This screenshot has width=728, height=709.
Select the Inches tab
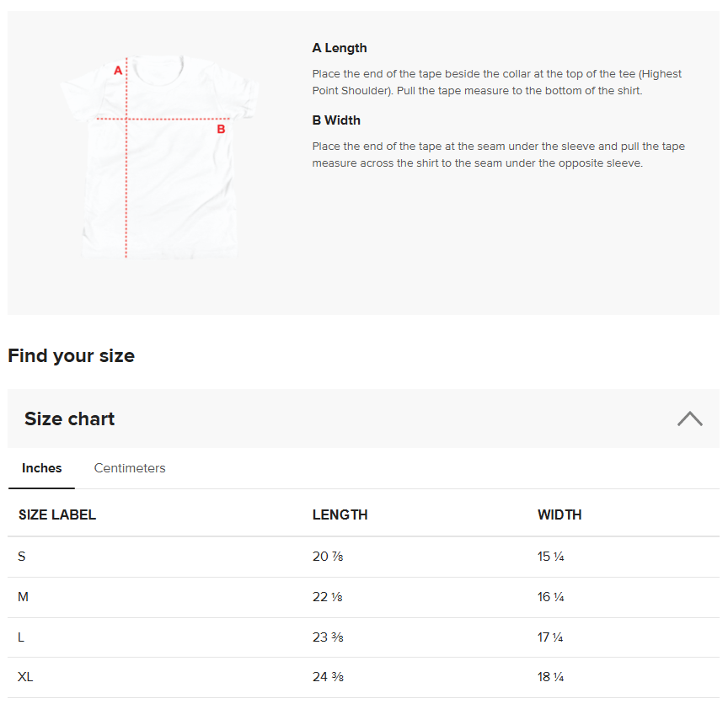pos(41,468)
